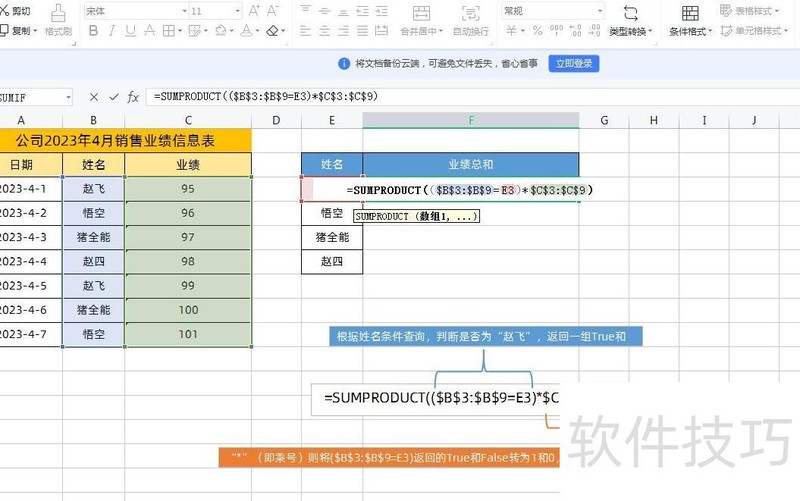
Task: Click the Increase font size icon
Action: click(254, 11)
